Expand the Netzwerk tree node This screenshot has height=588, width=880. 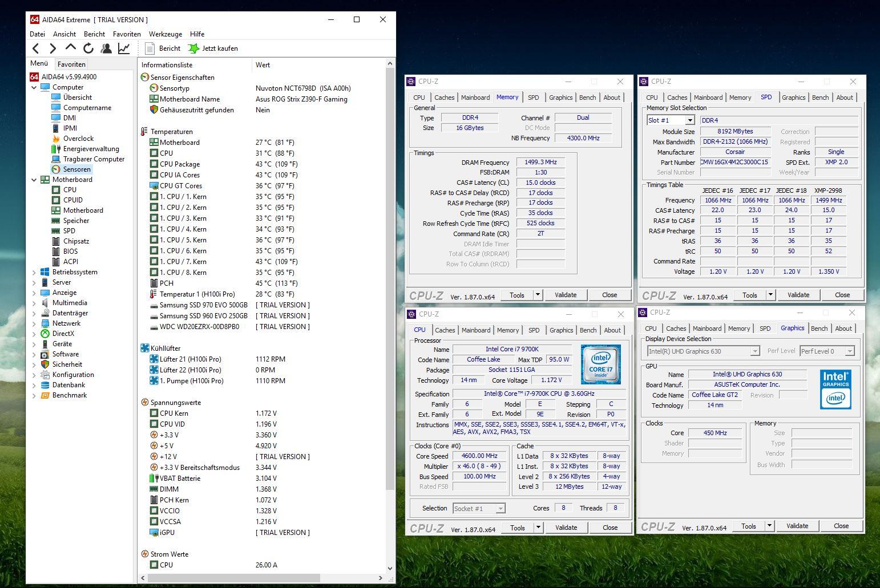pos(34,323)
